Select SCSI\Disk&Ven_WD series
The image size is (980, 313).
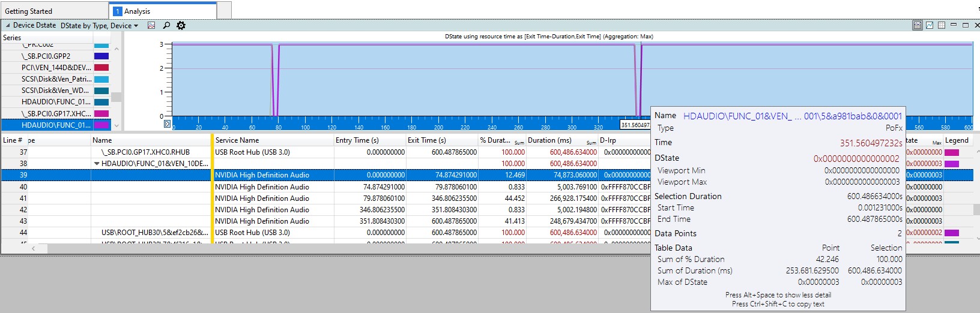[55, 91]
